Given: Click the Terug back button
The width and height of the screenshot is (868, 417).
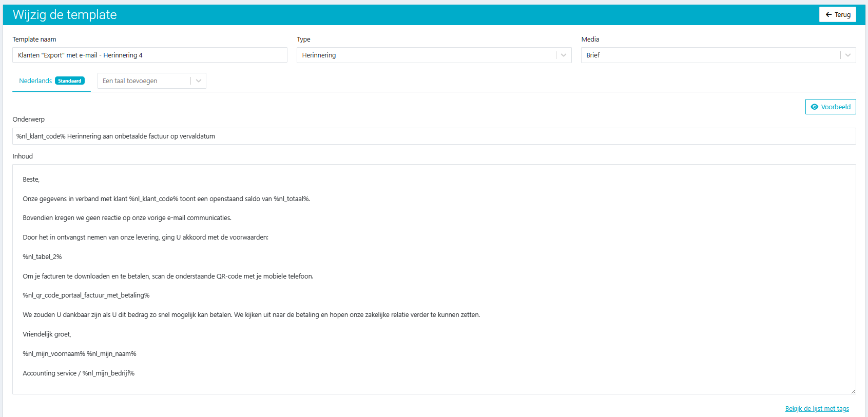Looking at the screenshot, I should [837, 14].
